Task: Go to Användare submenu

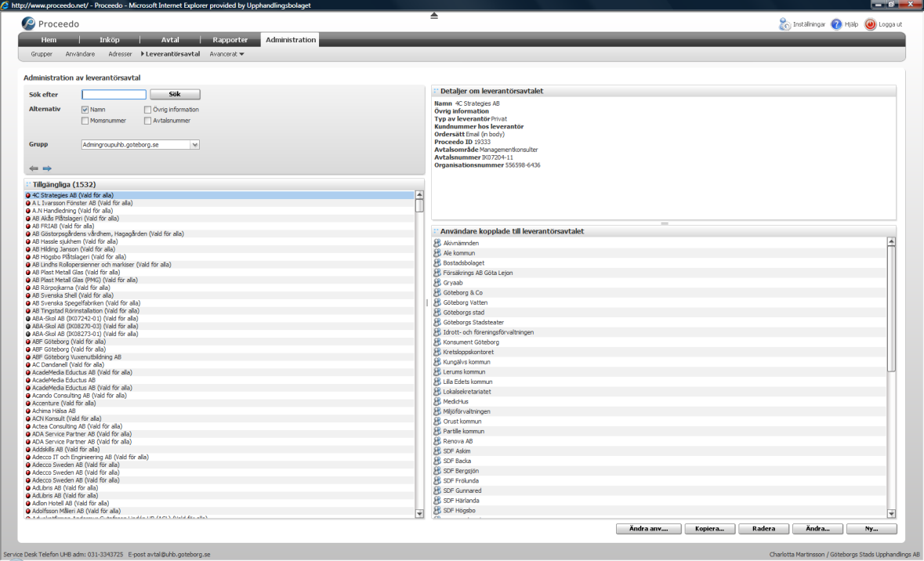Action: click(80, 54)
